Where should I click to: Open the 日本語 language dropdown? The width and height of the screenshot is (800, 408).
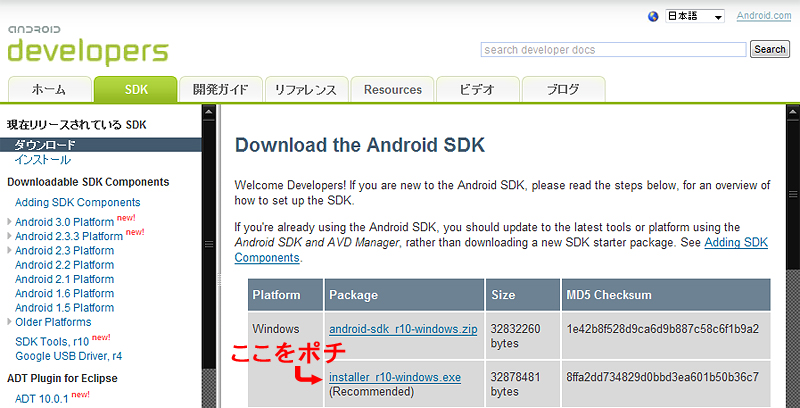pyautogui.click(x=695, y=16)
